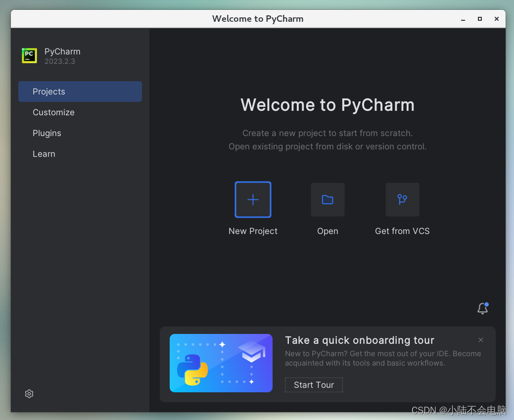Click the Open folder icon
The width and height of the screenshot is (514, 420).
pos(327,199)
